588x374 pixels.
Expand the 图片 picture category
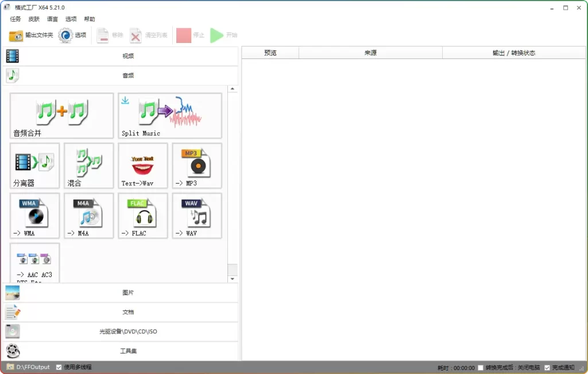pyautogui.click(x=121, y=293)
